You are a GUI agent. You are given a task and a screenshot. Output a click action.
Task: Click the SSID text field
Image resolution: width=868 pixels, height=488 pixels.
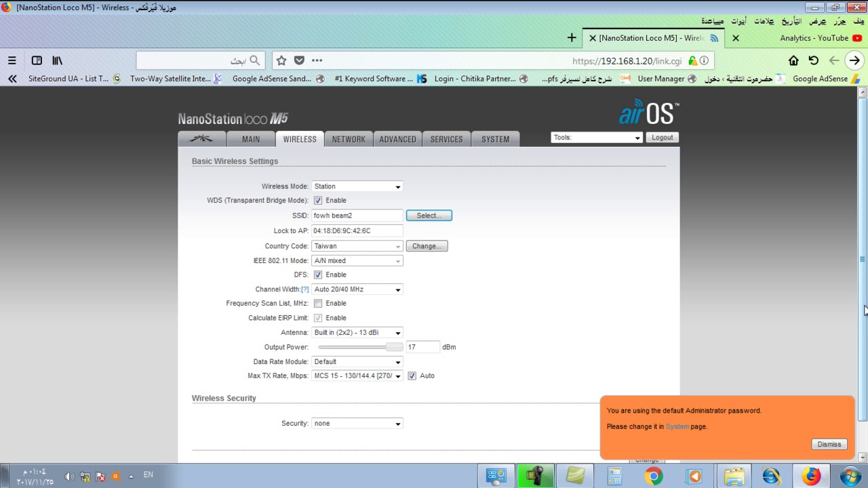(x=357, y=216)
